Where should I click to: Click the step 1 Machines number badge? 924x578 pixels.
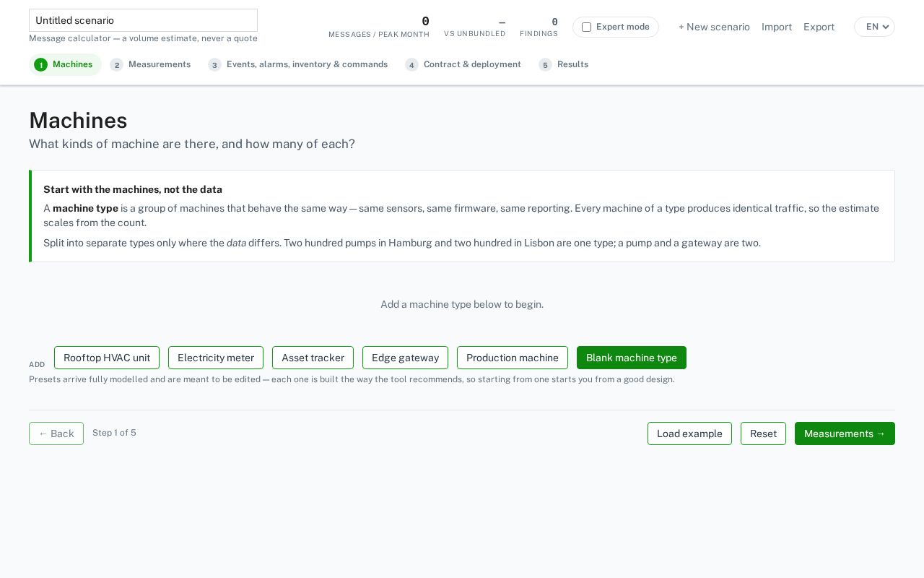click(x=40, y=65)
